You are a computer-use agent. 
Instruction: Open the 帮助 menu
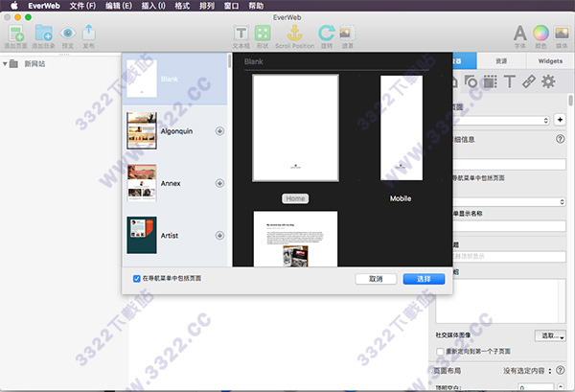click(256, 6)
